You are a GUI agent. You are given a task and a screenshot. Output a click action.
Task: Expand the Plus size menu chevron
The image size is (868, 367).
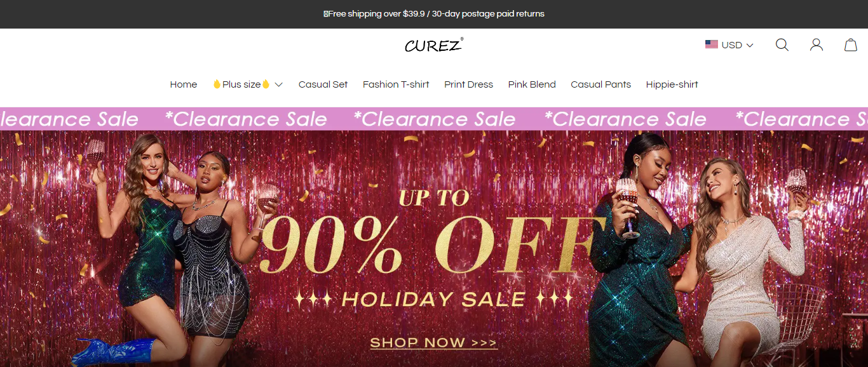(x=278, y=84)
